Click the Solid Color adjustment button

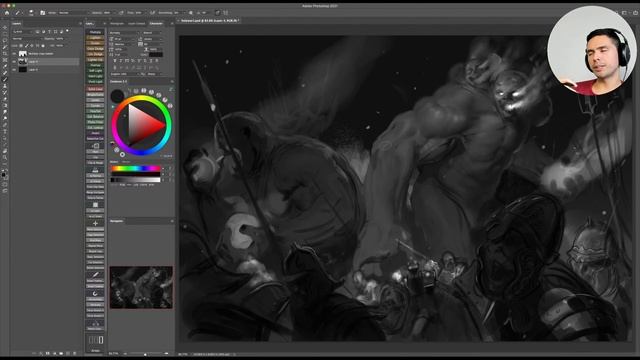tap(95, 89)
